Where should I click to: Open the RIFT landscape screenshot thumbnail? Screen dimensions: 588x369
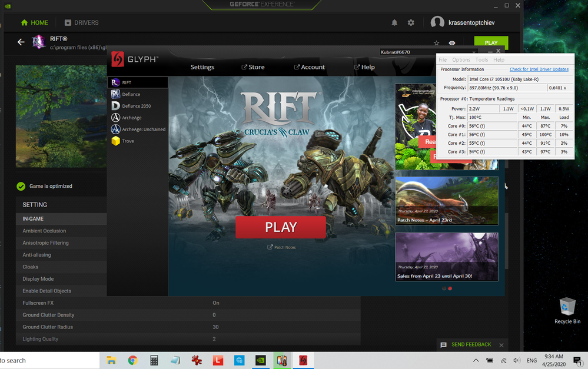point(61,117)
